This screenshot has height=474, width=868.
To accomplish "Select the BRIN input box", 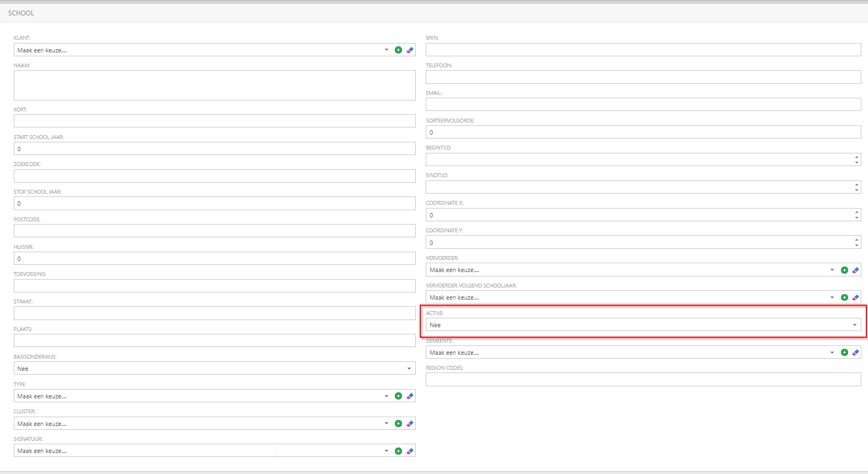I will [x=642, y=50].
